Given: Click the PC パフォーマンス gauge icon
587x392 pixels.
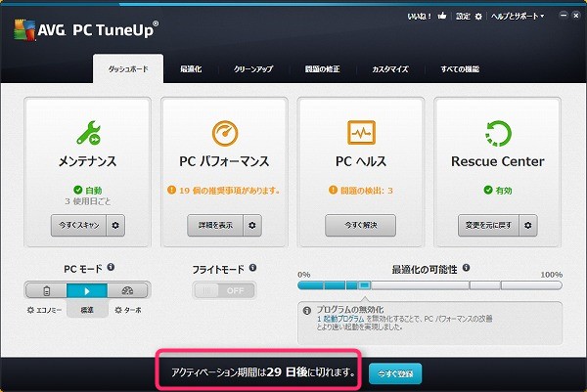Looking at the screenshot, I should [225, 133].
